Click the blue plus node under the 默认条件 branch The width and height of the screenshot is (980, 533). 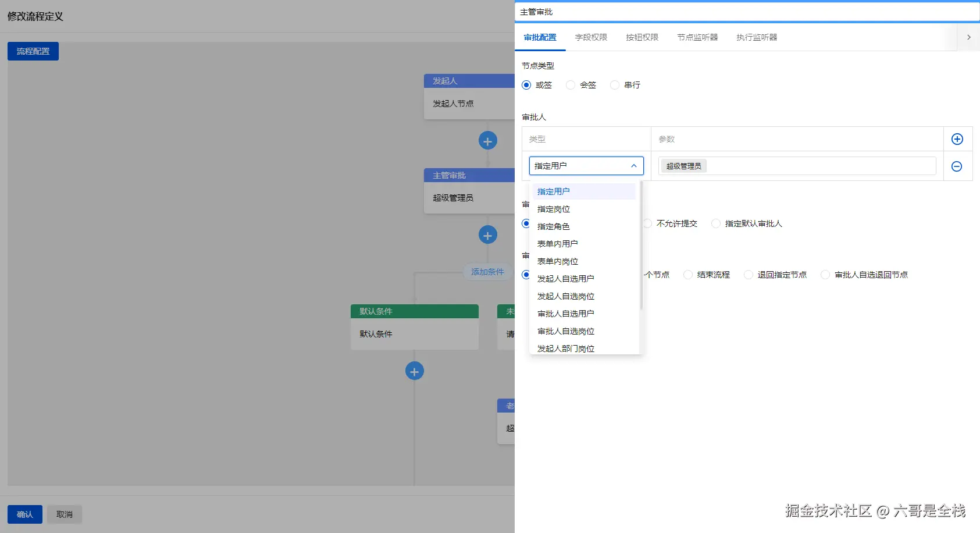414,371
